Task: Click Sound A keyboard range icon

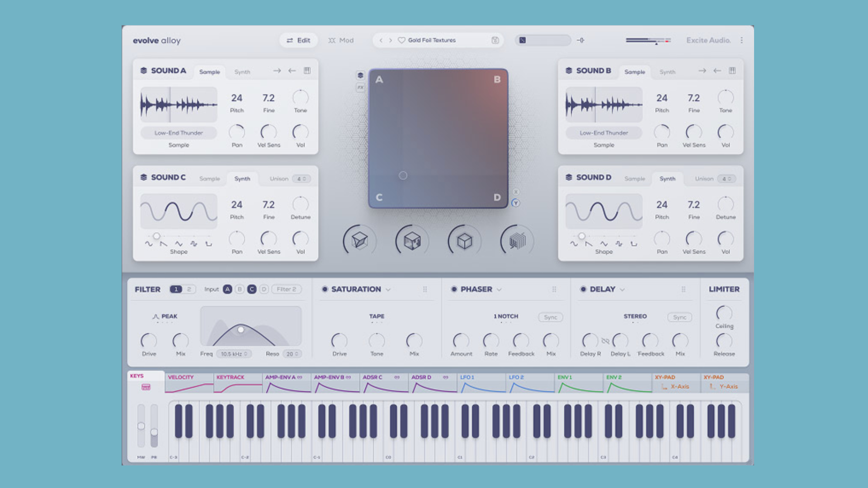Action: (307, 70)
